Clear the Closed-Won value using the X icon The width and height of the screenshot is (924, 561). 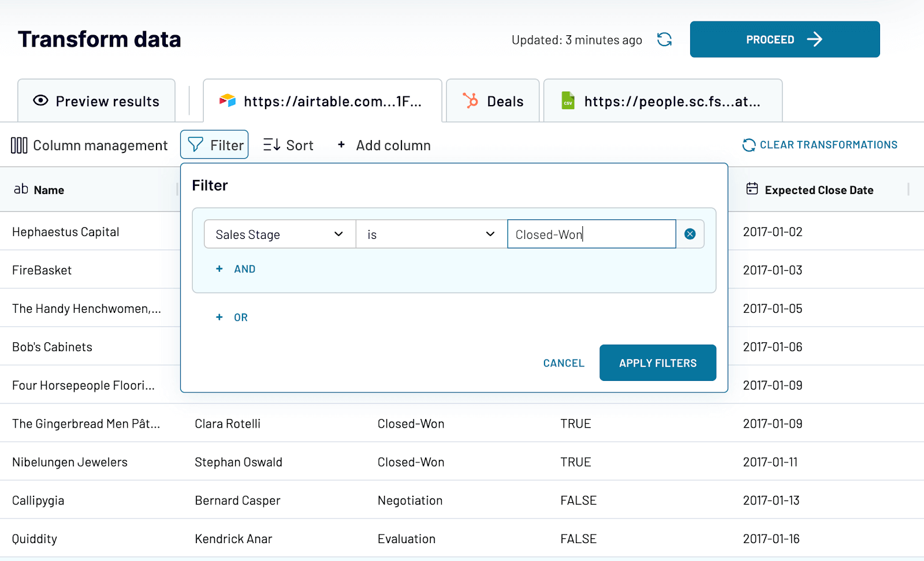pyautogui.click(x=690, y=234)
